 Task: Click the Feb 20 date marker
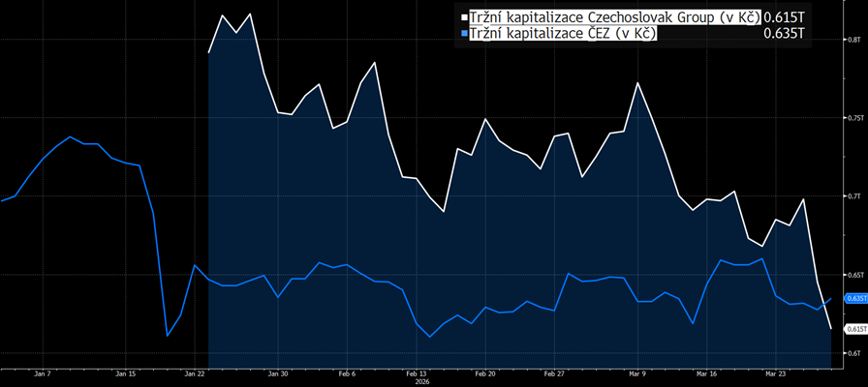tap(485, 373)
